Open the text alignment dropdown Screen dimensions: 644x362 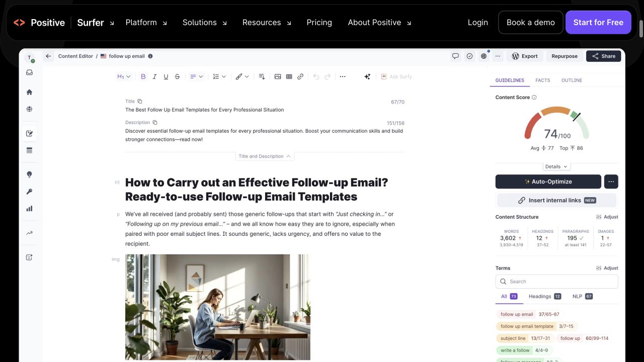pos(196,76)
